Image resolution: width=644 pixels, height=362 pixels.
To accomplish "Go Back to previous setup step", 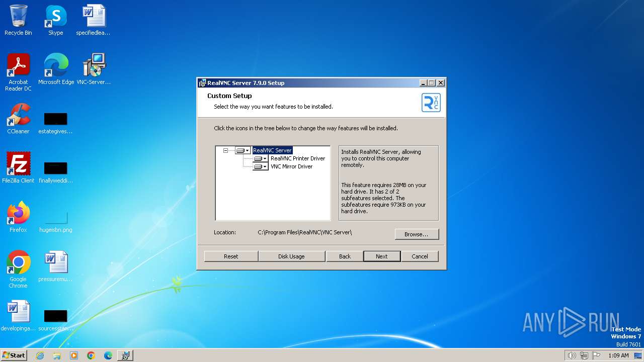I will pyautogui.click(x=345, y=256).
